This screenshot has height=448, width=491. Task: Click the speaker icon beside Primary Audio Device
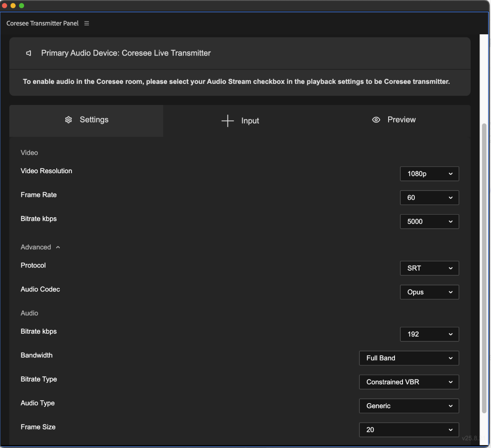(28, 53)
